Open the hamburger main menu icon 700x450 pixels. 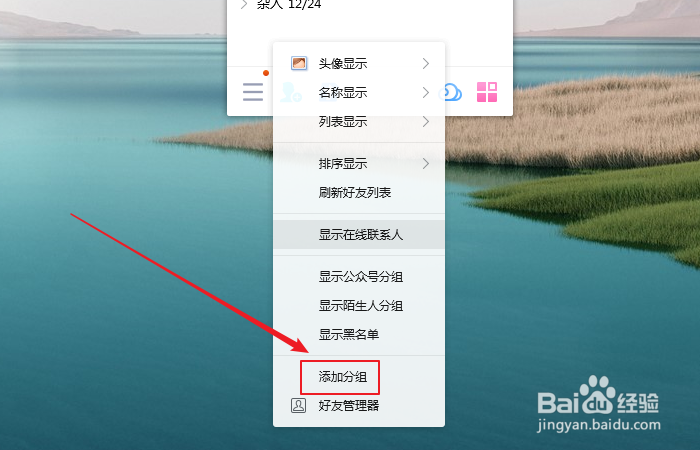click(253, 92)
